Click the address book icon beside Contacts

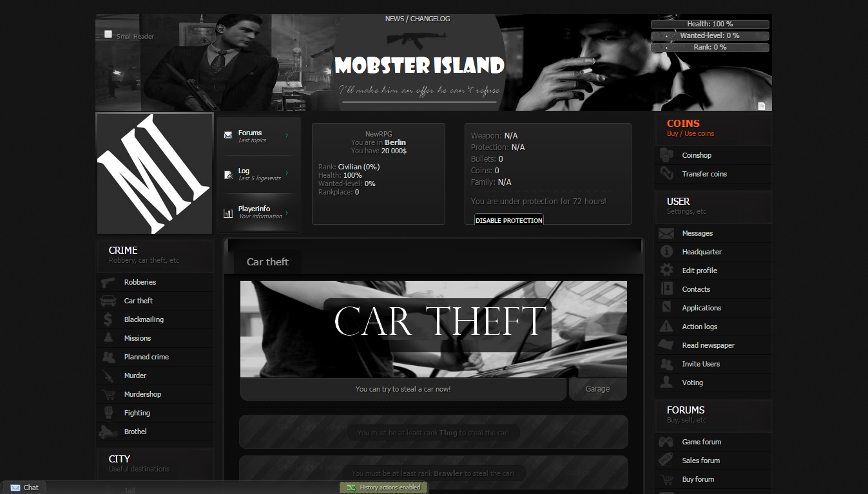pos(667,289)
